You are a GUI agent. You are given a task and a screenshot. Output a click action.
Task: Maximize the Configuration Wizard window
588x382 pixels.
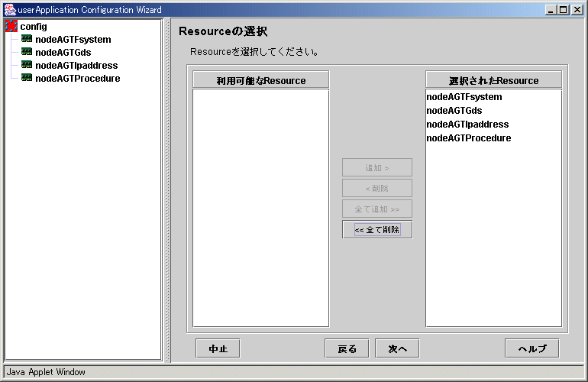(564, 10)
